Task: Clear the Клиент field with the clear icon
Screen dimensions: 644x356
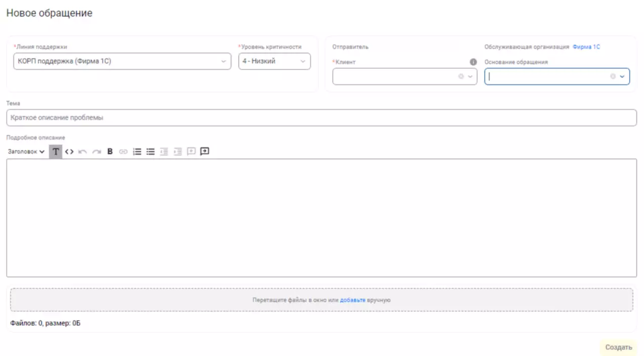Action: click(x=461, y=76)
